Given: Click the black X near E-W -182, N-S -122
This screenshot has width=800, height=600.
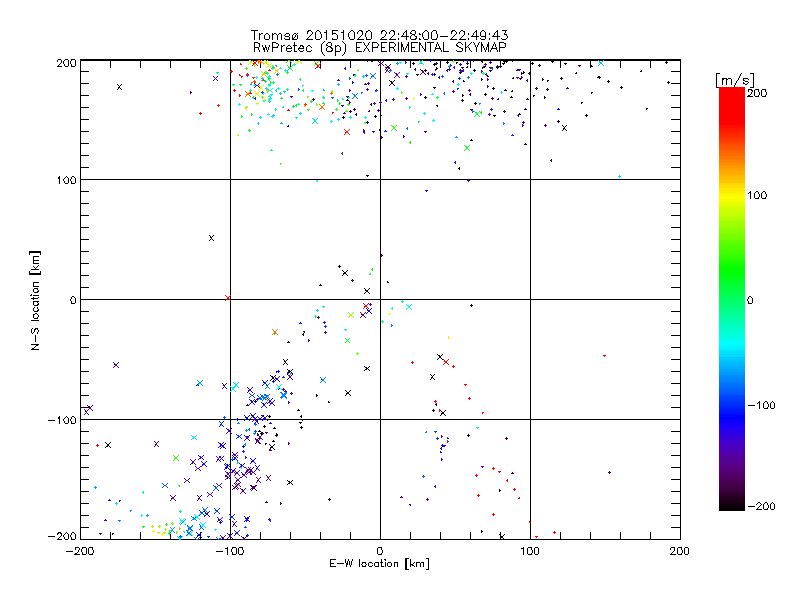Looking at the screenshot, I should point(108,445).
